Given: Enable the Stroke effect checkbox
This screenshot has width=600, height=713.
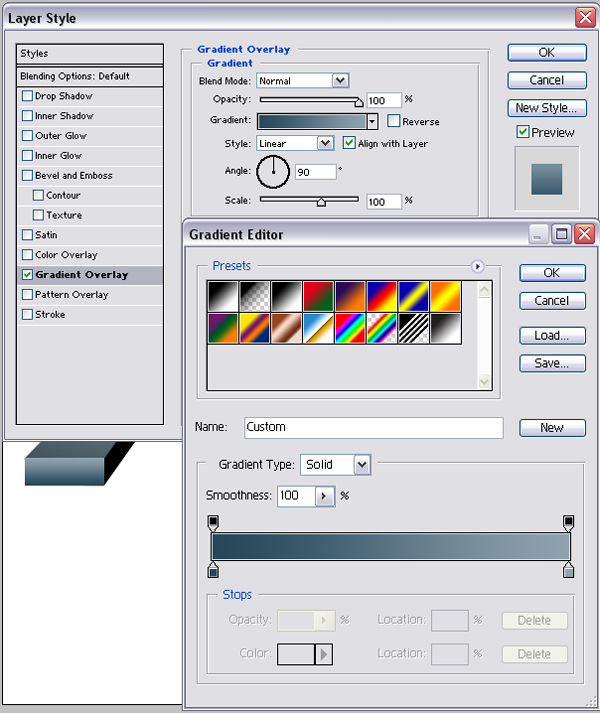Looking at the screenshot, I should point(27,314).
